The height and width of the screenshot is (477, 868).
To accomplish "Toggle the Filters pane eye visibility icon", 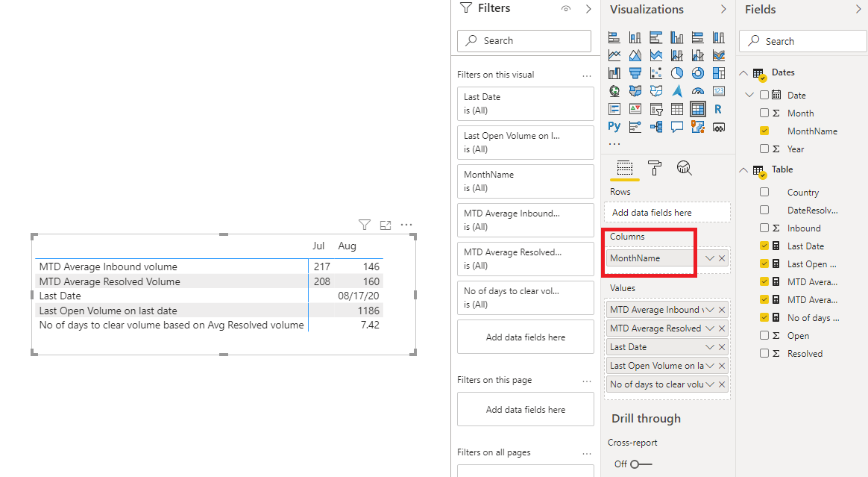I will (566, 9).
